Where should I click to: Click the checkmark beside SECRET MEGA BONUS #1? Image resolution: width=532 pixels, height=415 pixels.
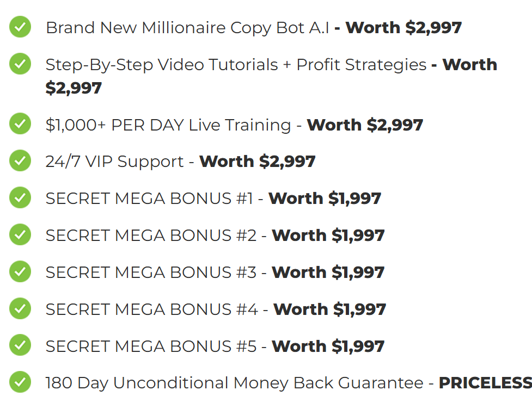click(x=20, y=197)
